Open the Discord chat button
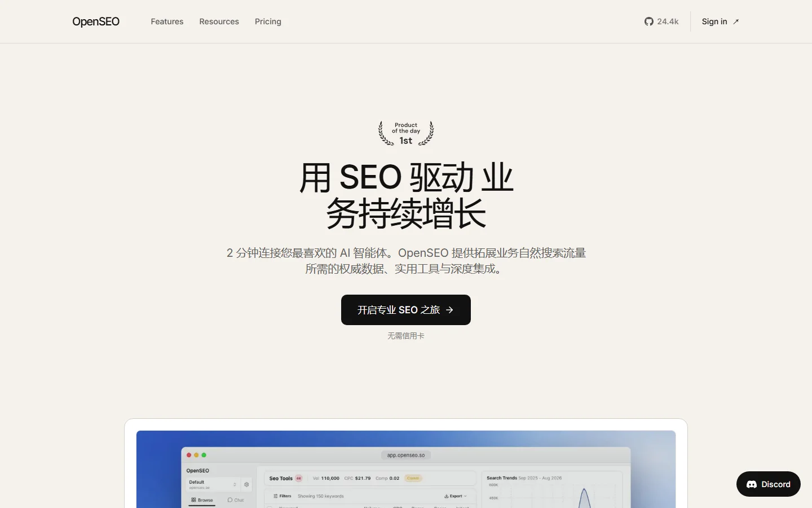The width and height of the screenshot is (812, 508). click(768, 484)
